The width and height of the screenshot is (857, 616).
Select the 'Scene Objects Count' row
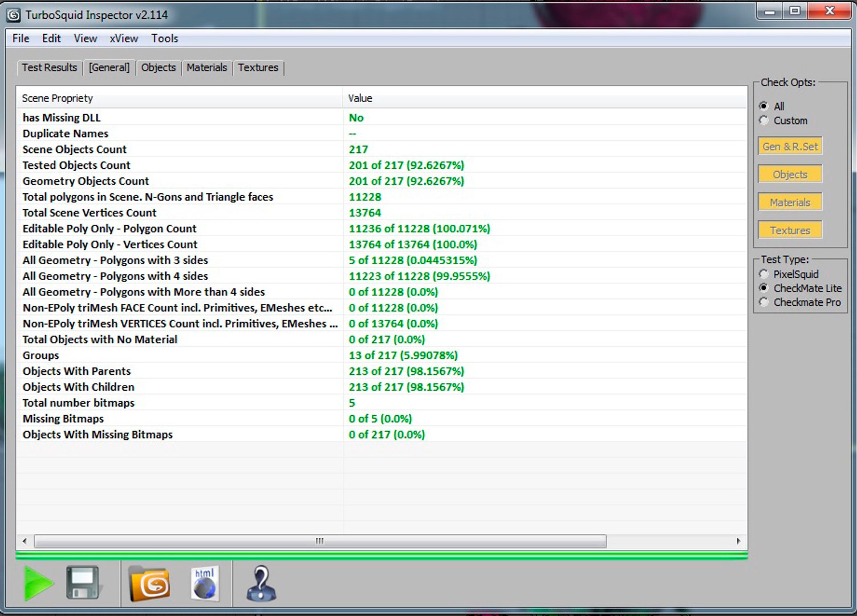point(382,149)
